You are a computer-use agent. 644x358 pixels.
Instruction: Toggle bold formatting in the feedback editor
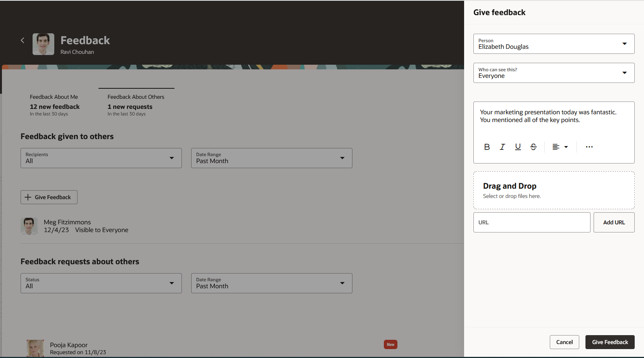[487, 147]
